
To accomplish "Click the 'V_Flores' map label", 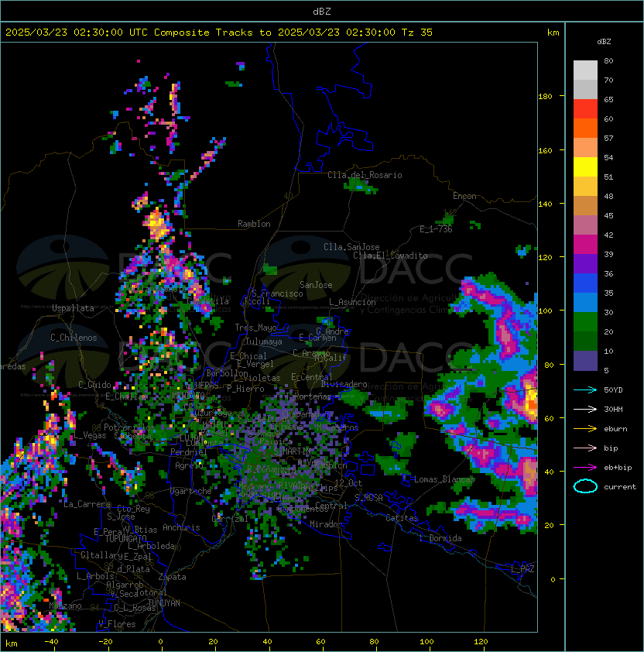I will [x=117, y=624].
